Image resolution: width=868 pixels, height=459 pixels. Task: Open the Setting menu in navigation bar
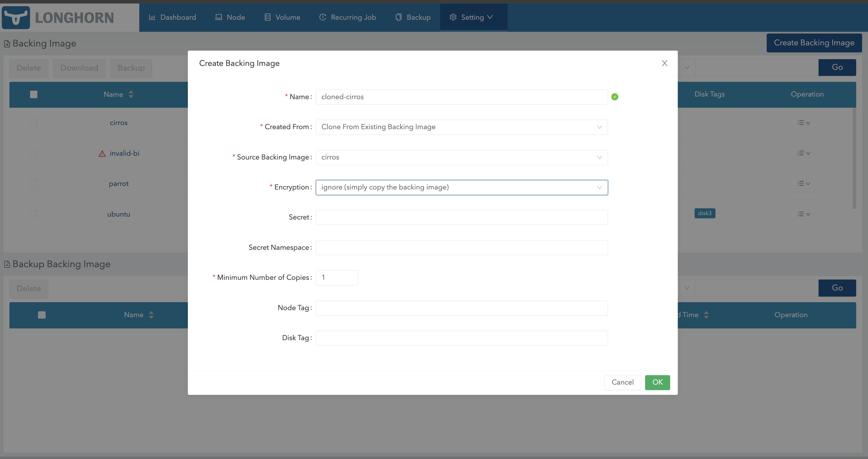(x=473, y=18)
